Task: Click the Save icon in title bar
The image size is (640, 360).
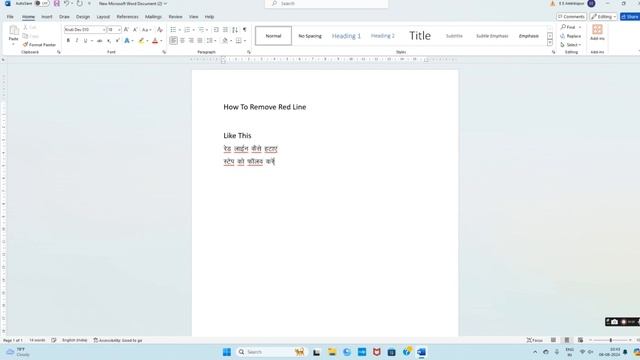Action: (56, 3)
